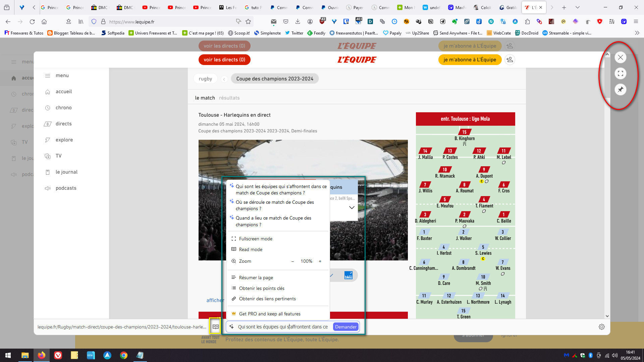This screenshot has width=644, height=362.
Task: Reload the current browser page
Action: pyautogui.click(x=32, y=22)
